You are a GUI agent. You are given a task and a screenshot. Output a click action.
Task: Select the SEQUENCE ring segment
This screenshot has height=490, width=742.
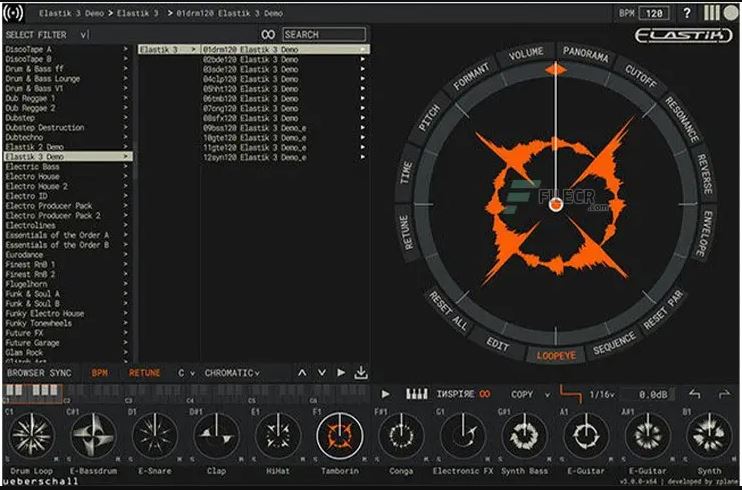[614, 343]
